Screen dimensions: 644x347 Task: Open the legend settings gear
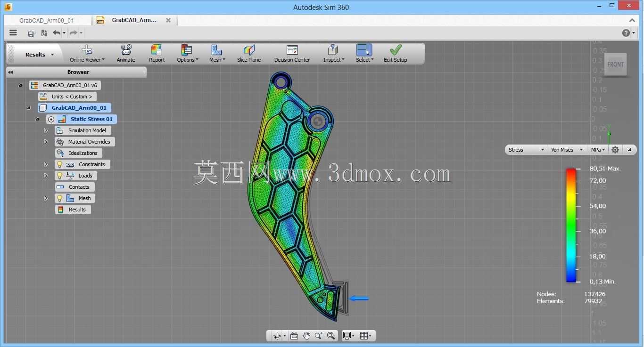point(615,150)
